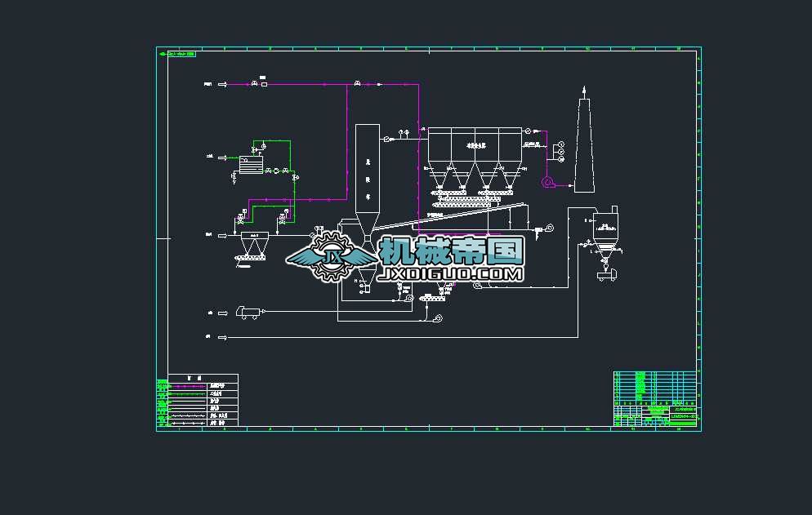Image resolution: width=812 pixels, height=515 pixels.
Task: Click the input arrow before the tanker truck
Action: click(223, 313)
